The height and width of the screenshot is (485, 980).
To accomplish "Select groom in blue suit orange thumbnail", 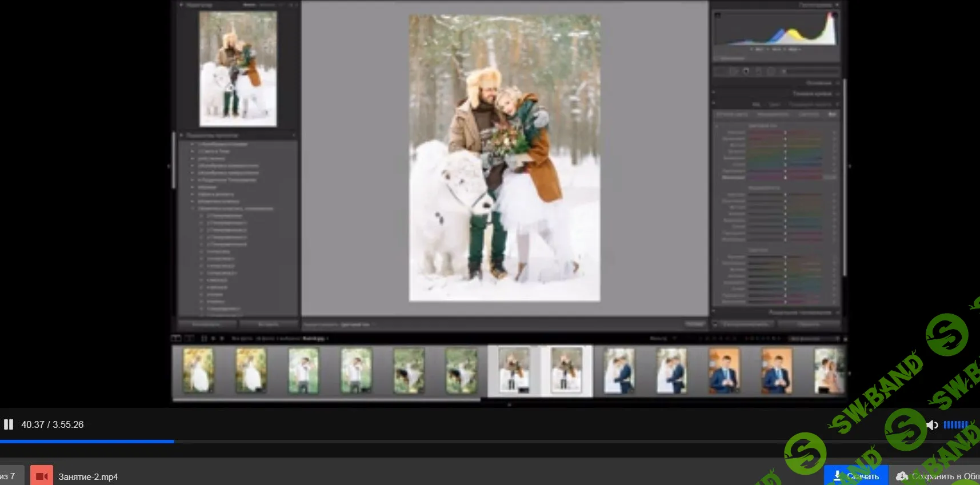I will pyautogui.click(x=723, y=370).
